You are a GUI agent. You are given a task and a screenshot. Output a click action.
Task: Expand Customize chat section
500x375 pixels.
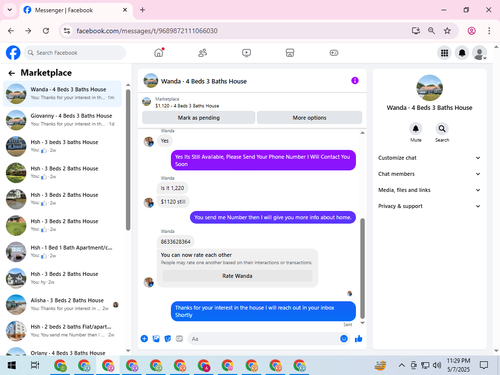(x=429, y=158)
